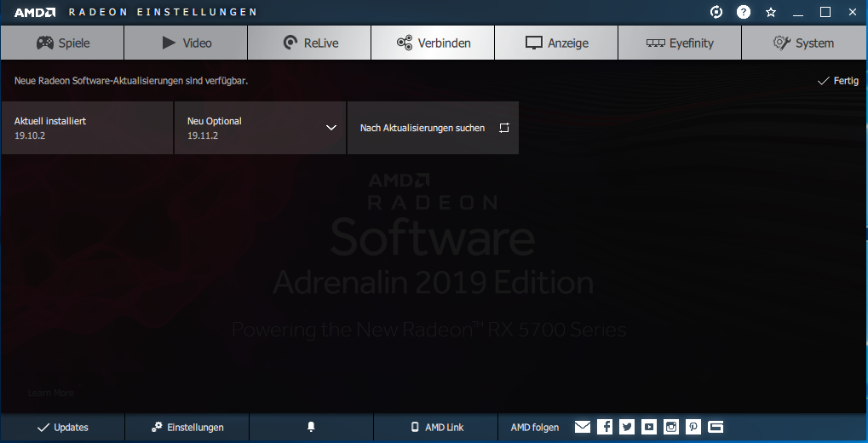Click the update available message text
The height and width of the screenshot is (443, 868).
(x=131, y=81)
